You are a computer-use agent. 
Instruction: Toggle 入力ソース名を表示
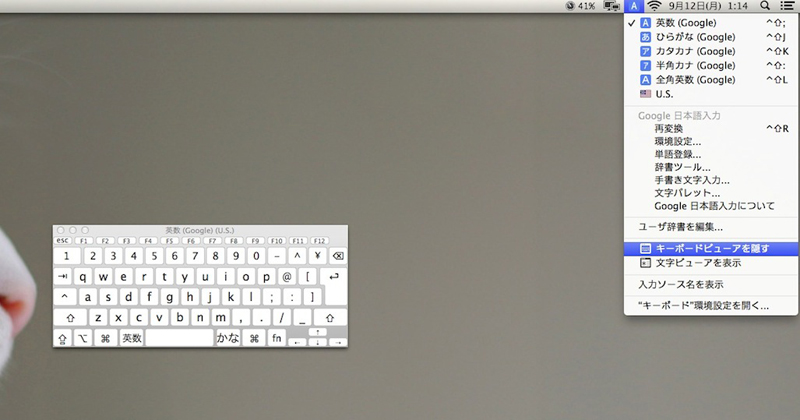(711, 284)
